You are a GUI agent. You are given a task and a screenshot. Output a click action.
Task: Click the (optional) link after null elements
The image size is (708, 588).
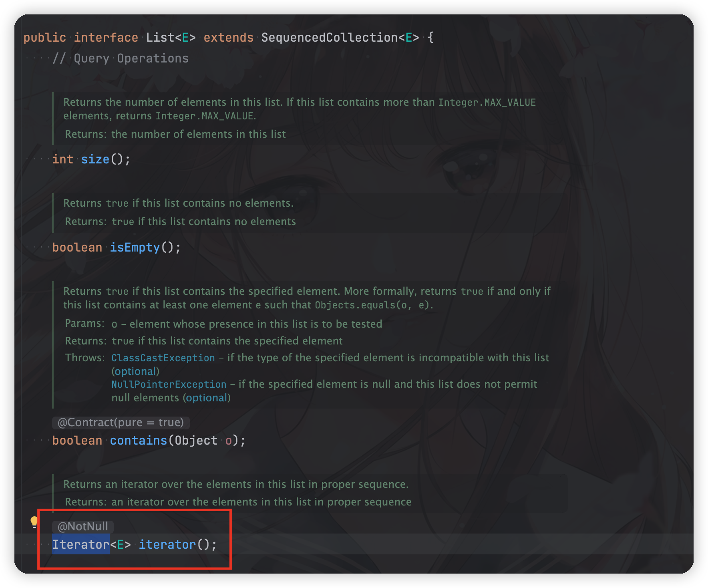point(207,398)
